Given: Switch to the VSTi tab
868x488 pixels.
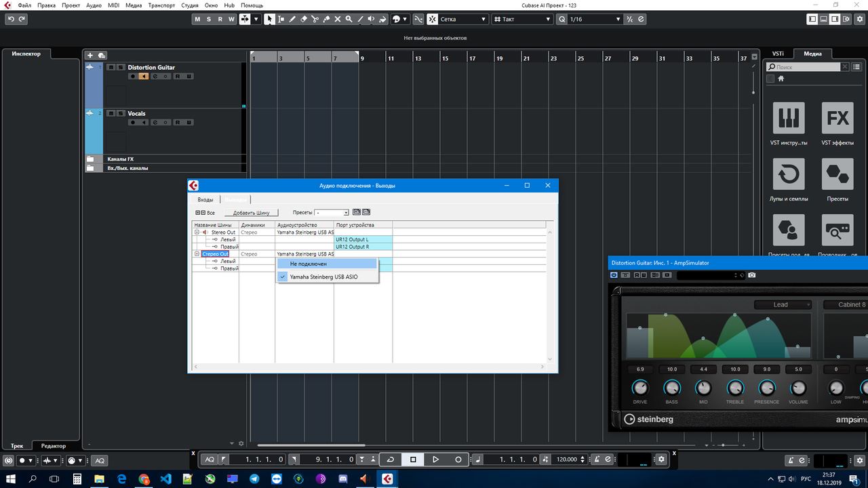Looking at the screenshot, I should pos(778,54).
